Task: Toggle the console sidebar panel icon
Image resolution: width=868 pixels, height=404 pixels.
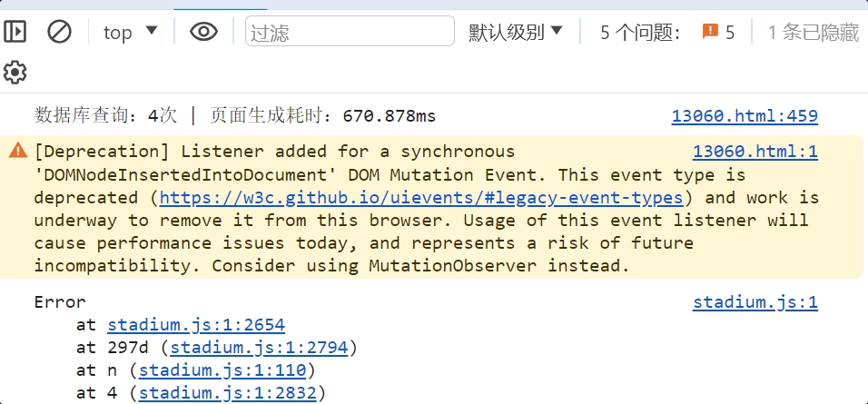Action: pos(15,32)
